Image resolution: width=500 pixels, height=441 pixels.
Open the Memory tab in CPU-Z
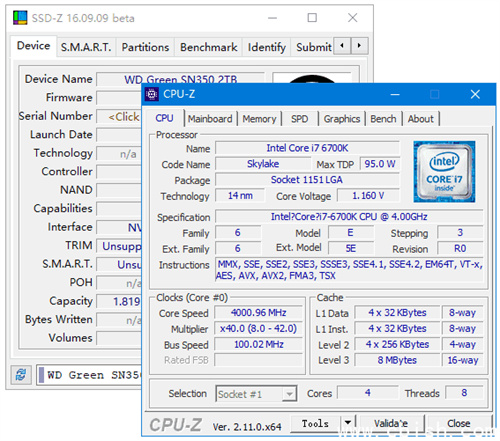click(x=259, y=119)
